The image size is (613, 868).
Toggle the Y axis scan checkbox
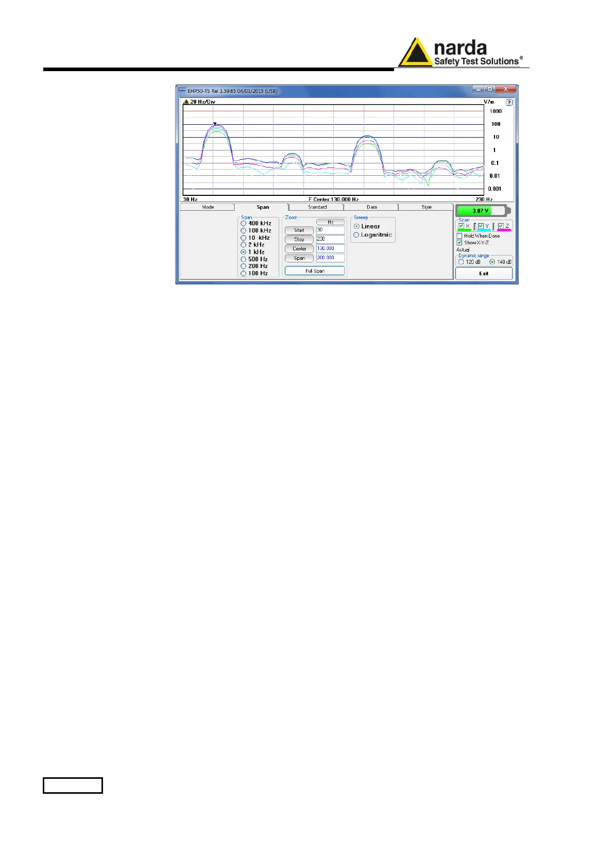pyautogui.click(x=481, y=226)
